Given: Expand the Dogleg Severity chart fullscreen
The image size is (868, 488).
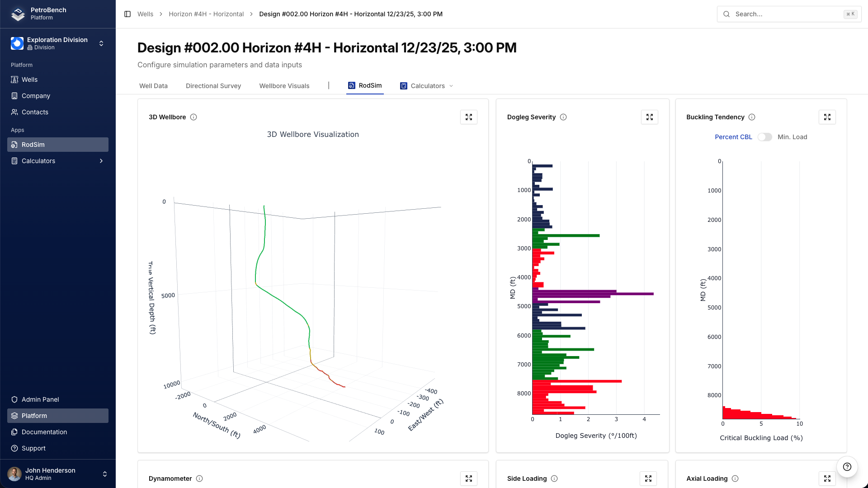Looking at the screenshot, I should coord(650,117).
